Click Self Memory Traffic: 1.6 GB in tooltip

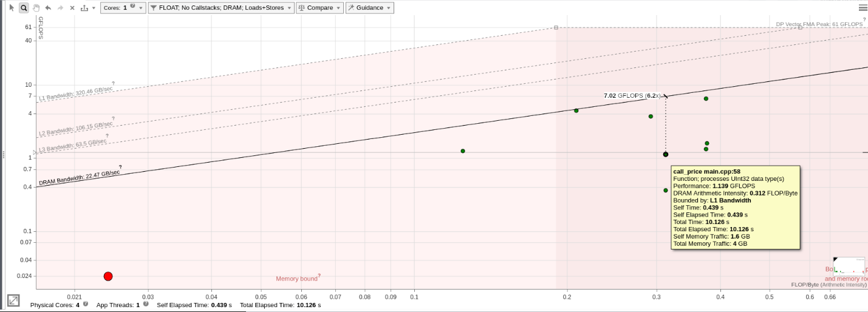[x=711, y=236]
